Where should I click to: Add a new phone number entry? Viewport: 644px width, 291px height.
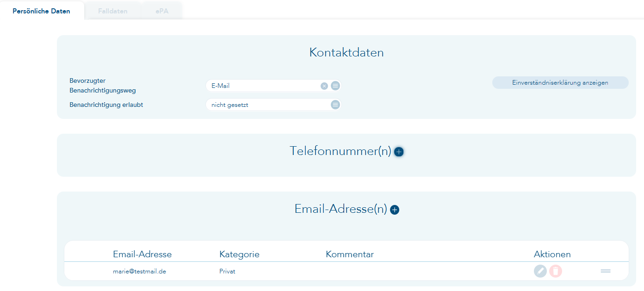point(399,152)
